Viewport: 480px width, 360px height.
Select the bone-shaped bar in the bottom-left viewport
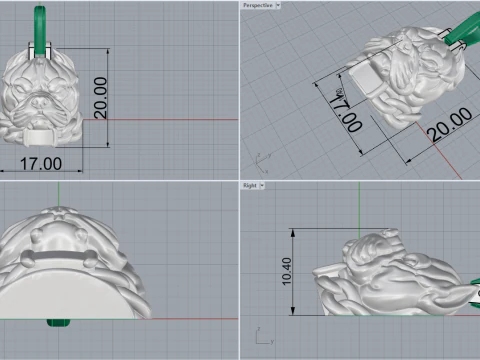pos(59,257)
